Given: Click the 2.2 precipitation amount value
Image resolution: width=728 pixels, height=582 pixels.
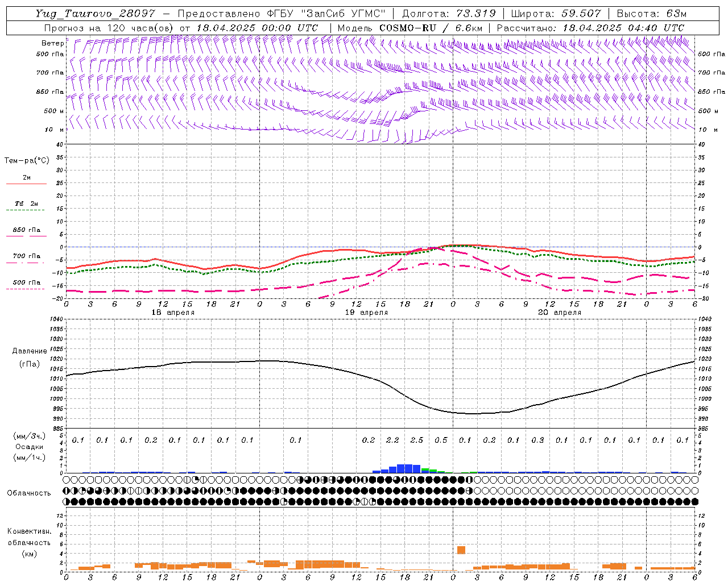Looking at the screenshot, I should click(392, 440).
